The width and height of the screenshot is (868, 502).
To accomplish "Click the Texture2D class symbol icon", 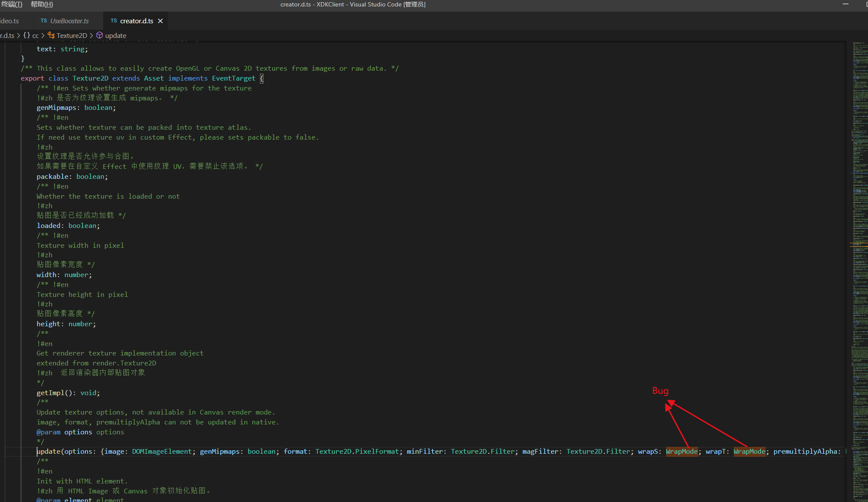I will pyautogui.click(x=51, y=35).
